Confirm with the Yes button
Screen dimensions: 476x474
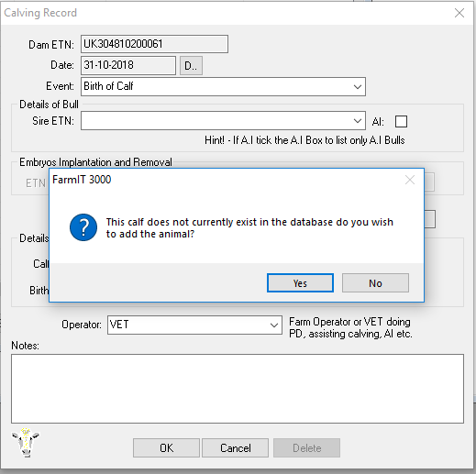click(x=300, y=283)
